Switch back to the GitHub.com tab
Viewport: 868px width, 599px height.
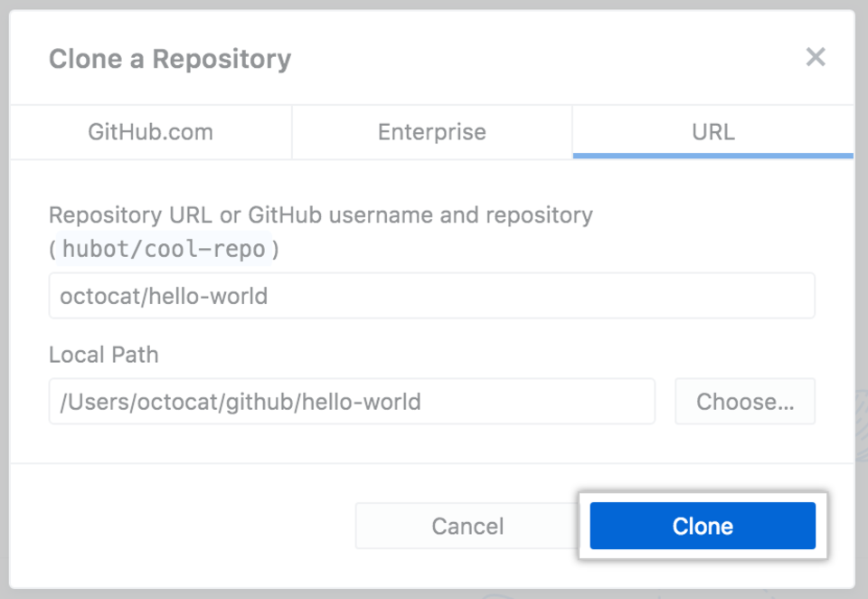(150, 131)
